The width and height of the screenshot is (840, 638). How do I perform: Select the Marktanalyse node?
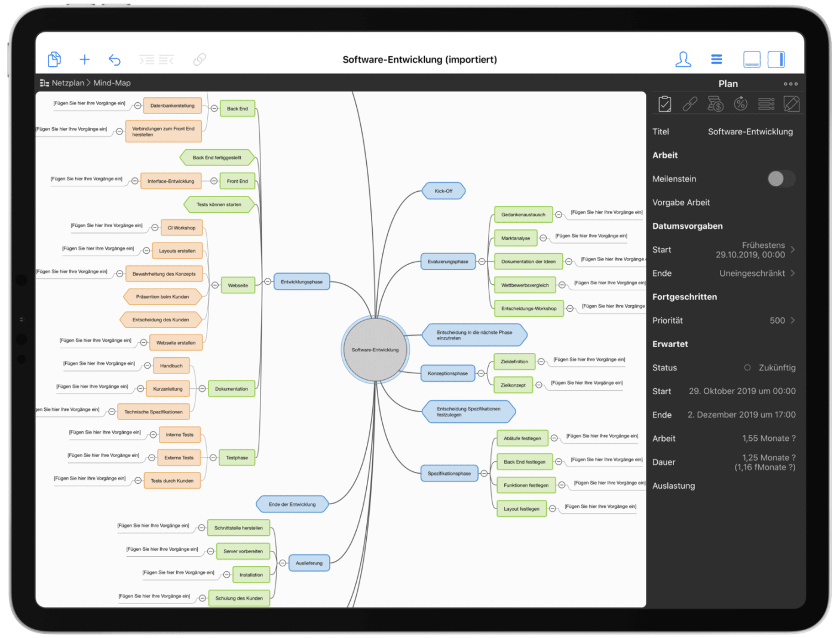click(x=516, y=238)
